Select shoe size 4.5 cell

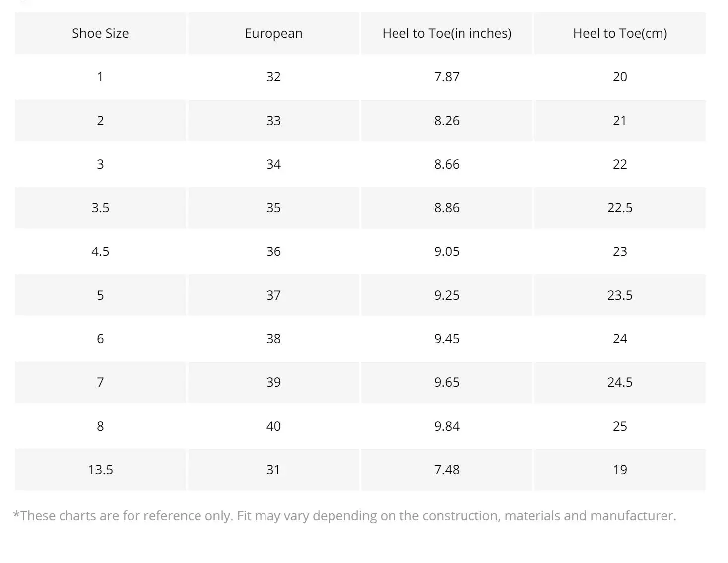pyautogui.click(x=100, y=251)
